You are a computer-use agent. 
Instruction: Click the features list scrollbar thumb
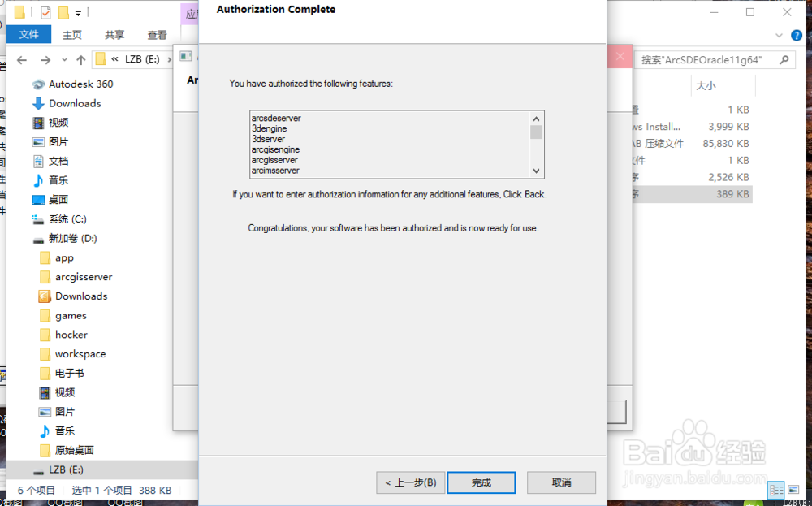(x=536, y=132)
